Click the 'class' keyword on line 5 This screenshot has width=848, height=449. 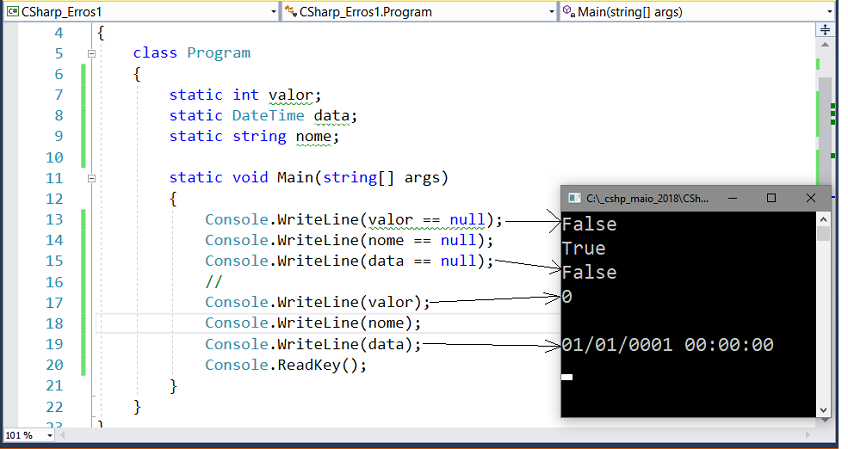155,54
